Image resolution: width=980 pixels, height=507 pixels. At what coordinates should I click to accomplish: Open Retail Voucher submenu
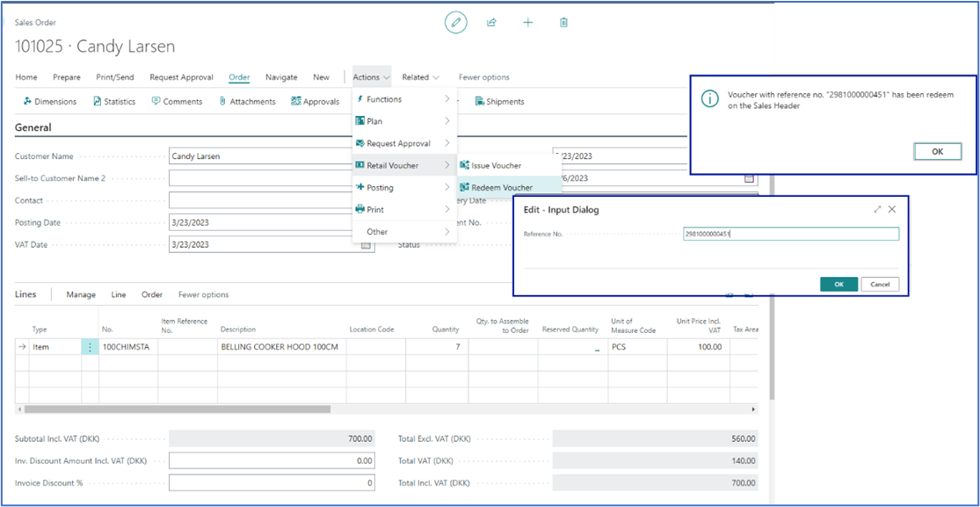point(404,165)
